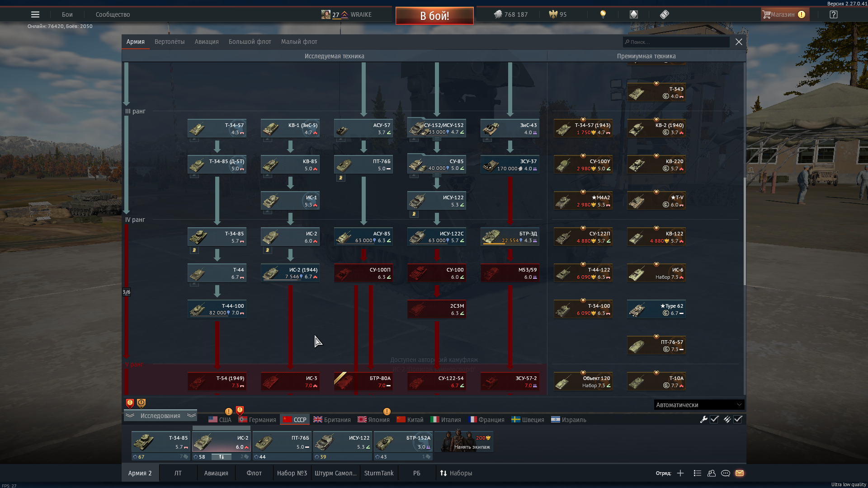Screen dimensions: 868x488
Task: Open the help question mark icon
Action: (x=834, y=14)
